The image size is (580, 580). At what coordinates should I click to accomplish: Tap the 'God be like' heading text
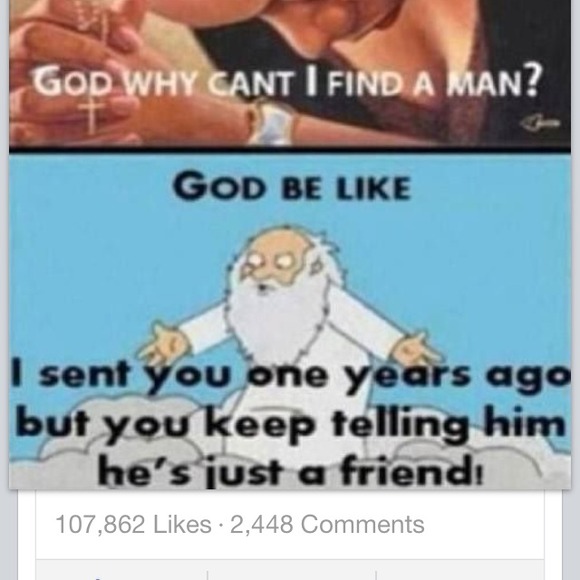[292, 187]
